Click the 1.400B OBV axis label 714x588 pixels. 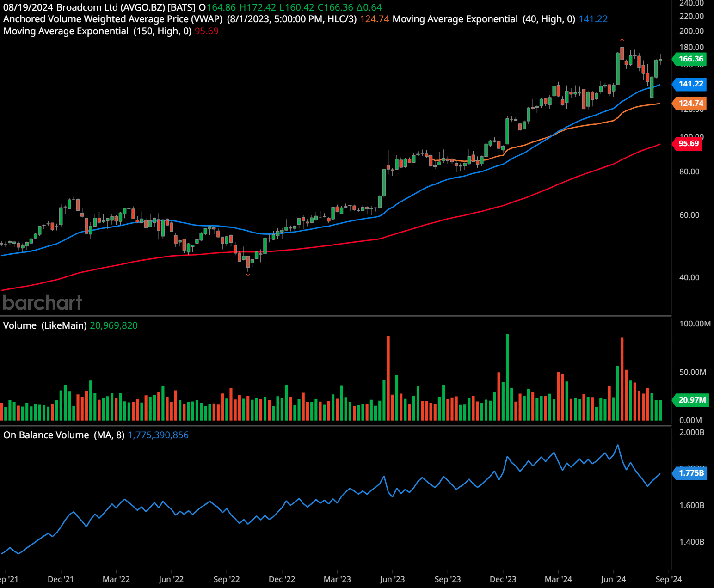[x=692, y=542]
